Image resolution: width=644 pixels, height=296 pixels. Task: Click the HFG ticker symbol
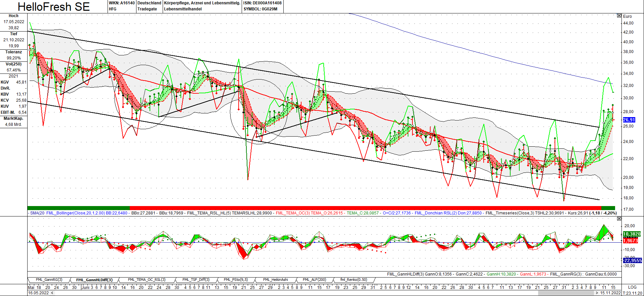coord(113,9)
